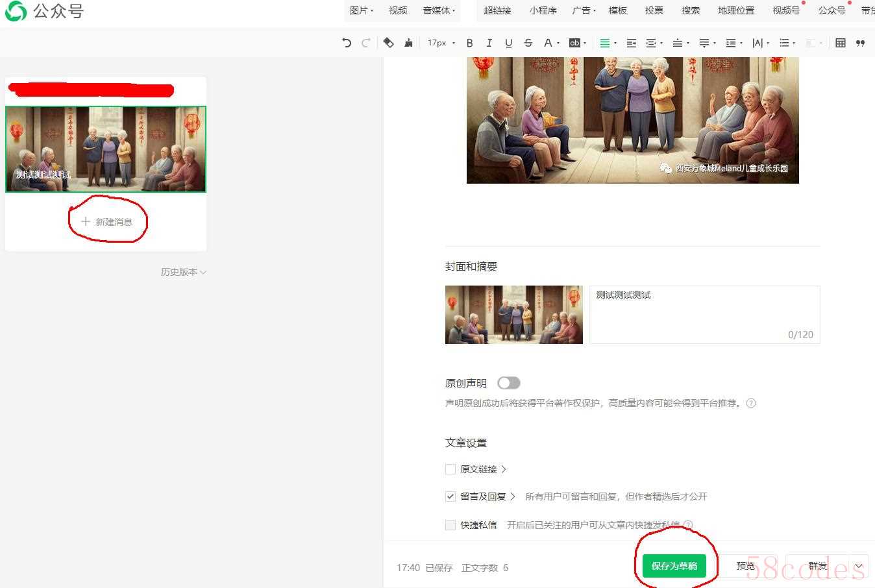The height and width of the screenshot is (588, 875).
Task: Apply italic formatting
Action: pyautogui.click(x=489, y=43)
